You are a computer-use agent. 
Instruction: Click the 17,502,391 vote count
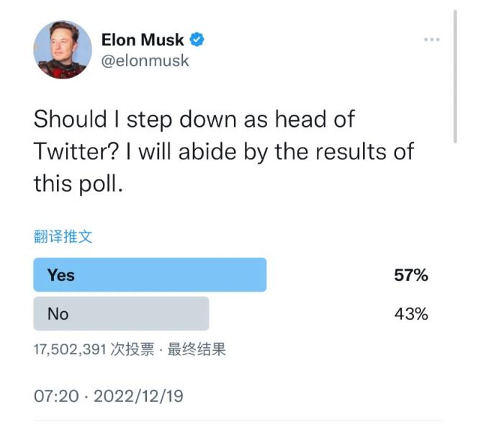(x=70, y=351)
